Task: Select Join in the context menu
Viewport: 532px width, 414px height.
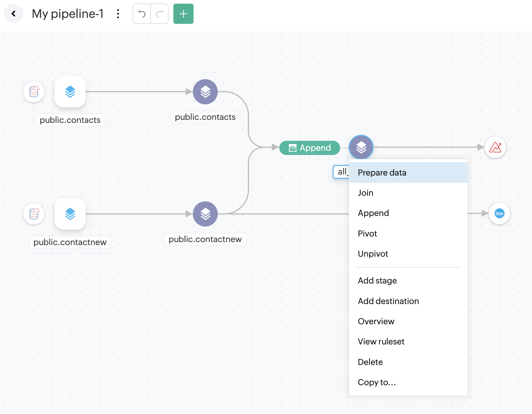Action: [x=366, y=193]
